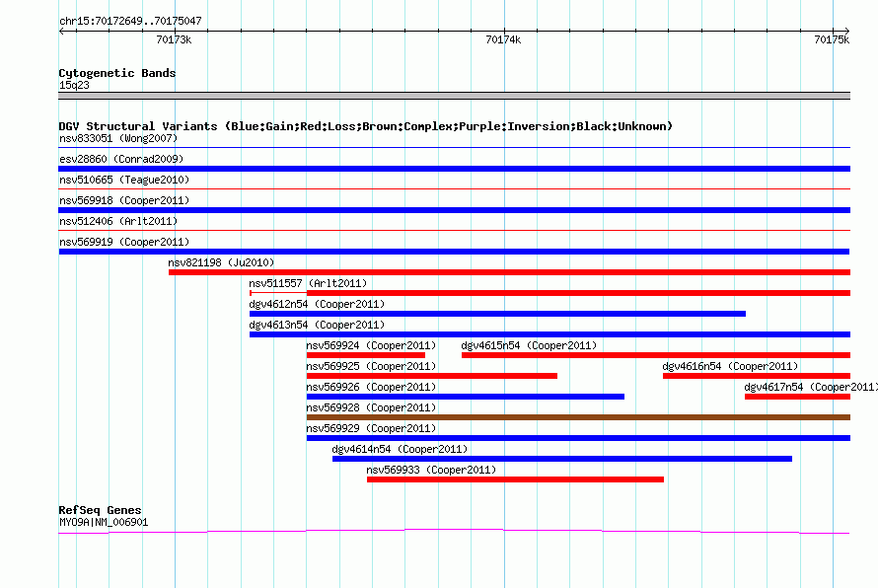
Task: Click the 70173k ruler position label
Action: [174, 39]
